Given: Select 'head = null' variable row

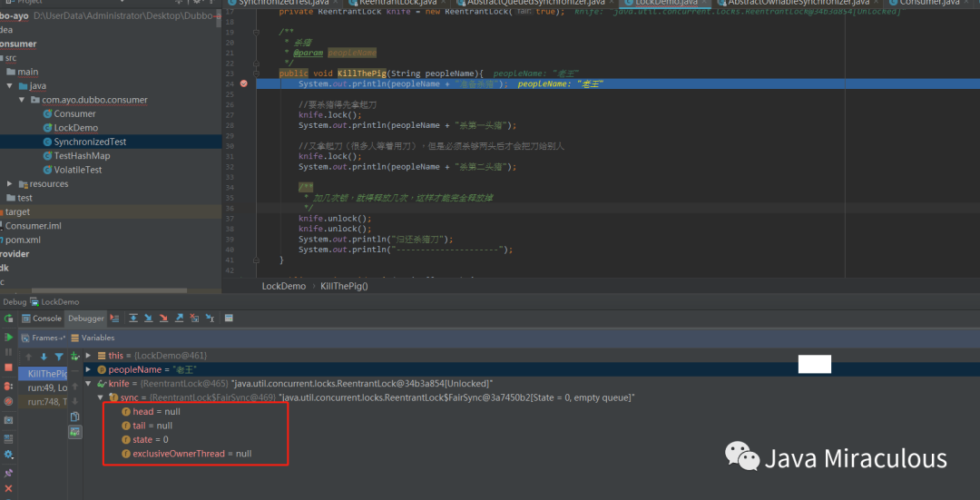Looking at the screenshot, I should point(151,412).
